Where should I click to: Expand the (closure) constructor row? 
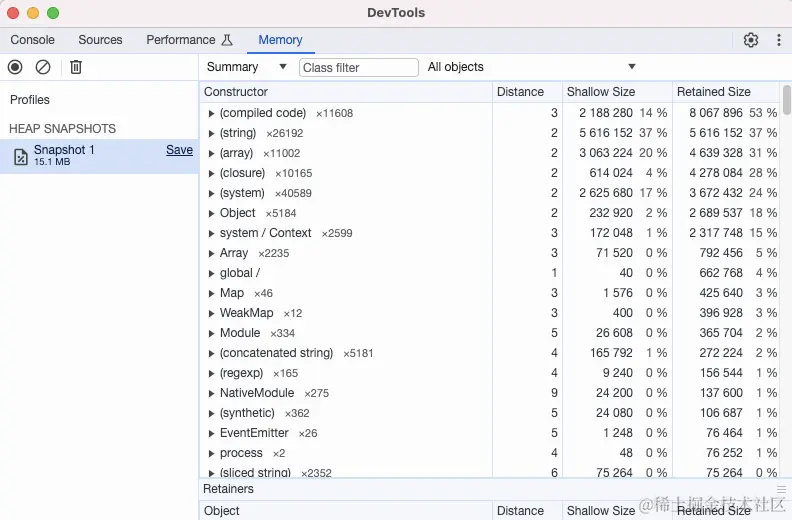(x=211, y=173)
